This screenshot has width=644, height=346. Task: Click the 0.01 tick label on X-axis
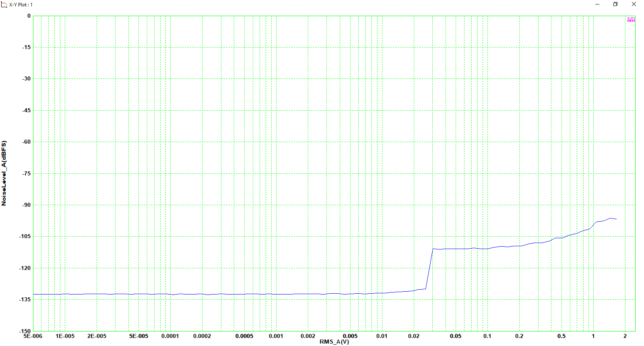click(382, 336)
